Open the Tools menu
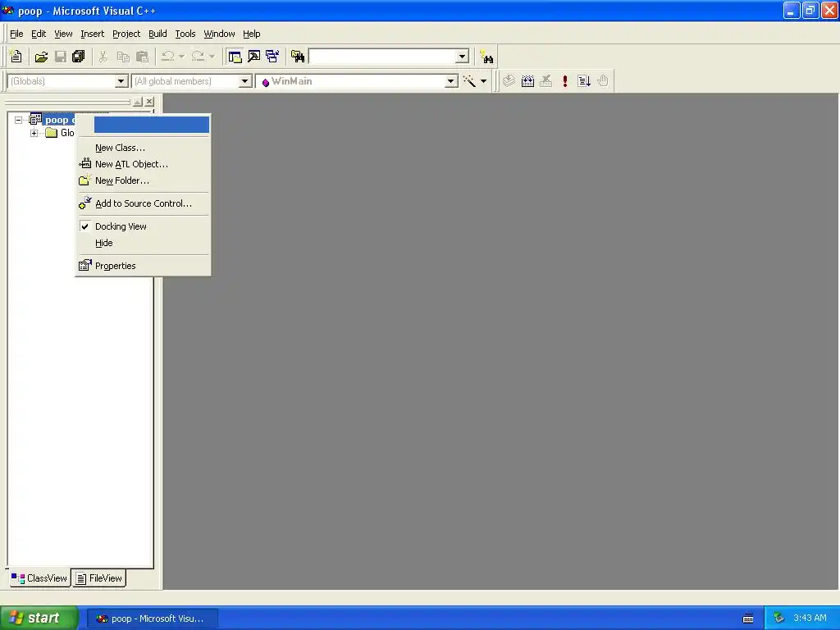This screenshot has width=840, height=630. 185,34
